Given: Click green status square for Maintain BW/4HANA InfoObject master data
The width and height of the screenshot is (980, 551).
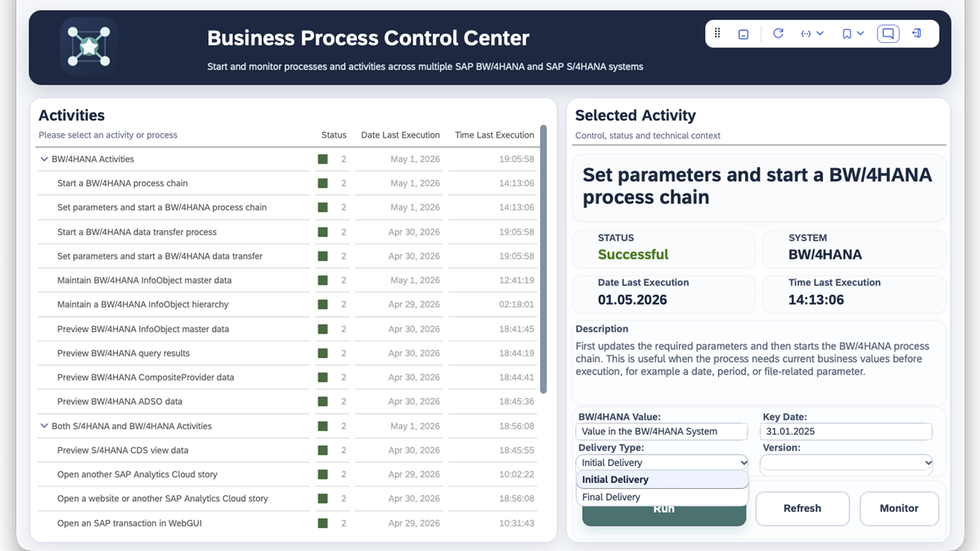Looking at the screenshot, I should coord(323,280).
